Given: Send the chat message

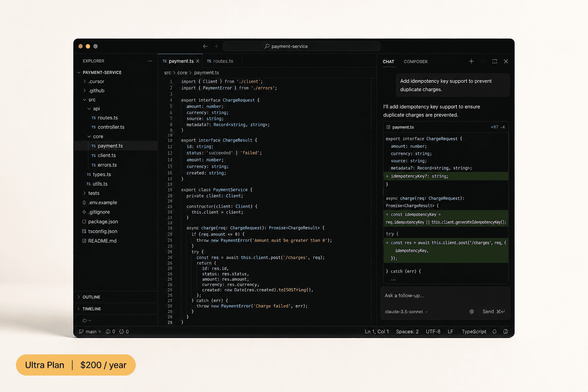Looking at the screenshot, I should pos(493,312).
